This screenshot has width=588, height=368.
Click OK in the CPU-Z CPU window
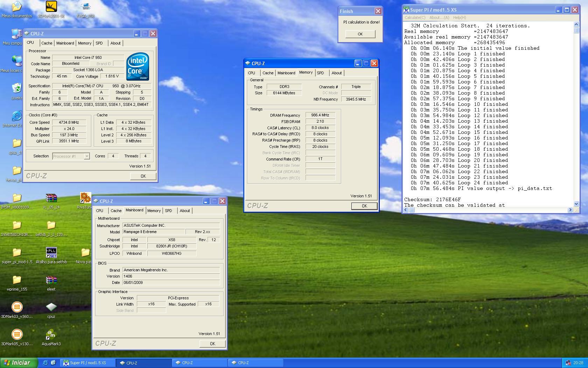143,176
